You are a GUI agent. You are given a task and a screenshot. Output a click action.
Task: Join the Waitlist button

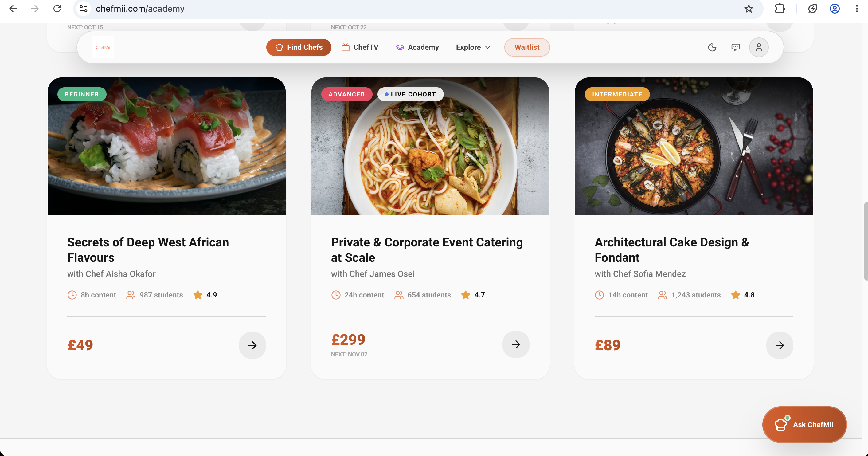527,48
